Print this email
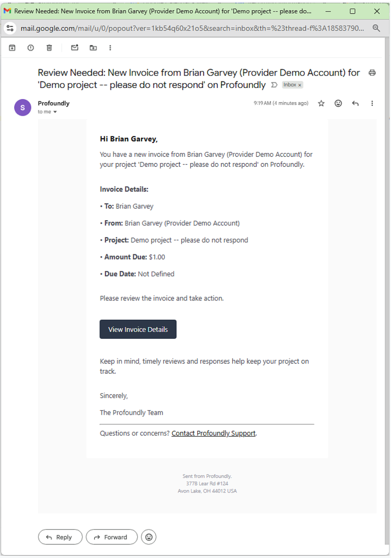The width and height of the screenshot is (392, 558). tap(372, 73)
